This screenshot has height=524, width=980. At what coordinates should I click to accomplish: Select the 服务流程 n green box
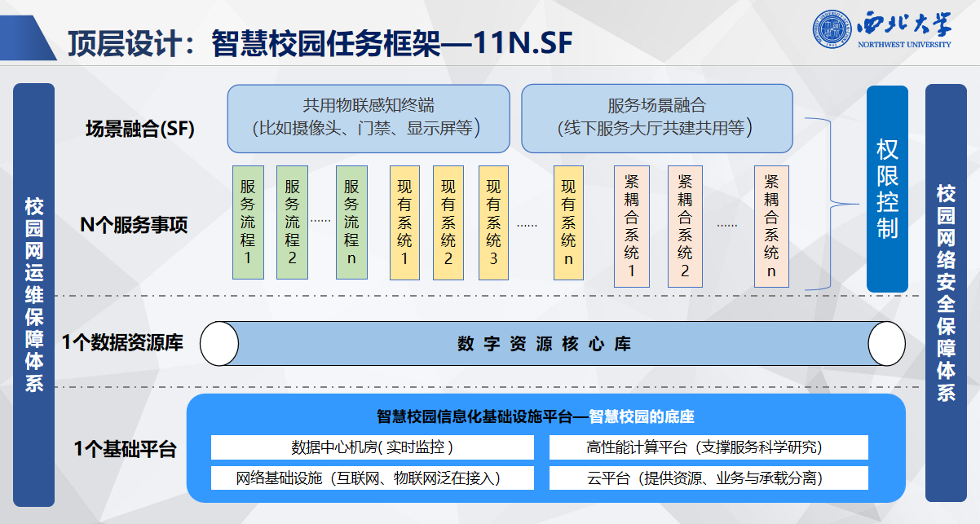click(351, 222)
